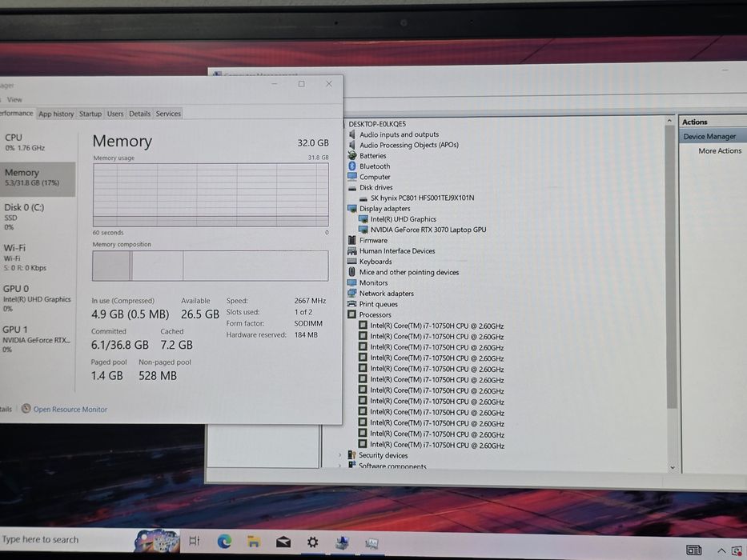This screenshot has height=560, width=747.
Task: Open Settings gear from taskbar
Action: pos(312,542)
